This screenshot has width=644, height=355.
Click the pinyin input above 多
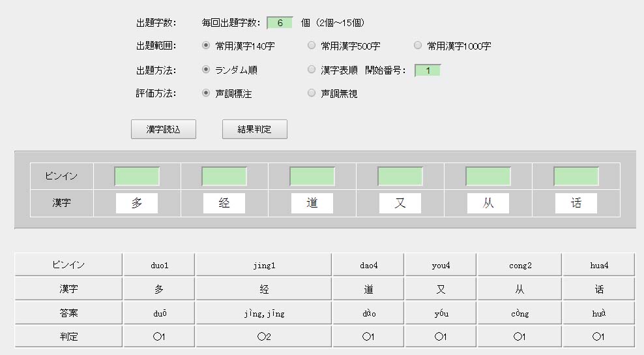tap(137, 176)
